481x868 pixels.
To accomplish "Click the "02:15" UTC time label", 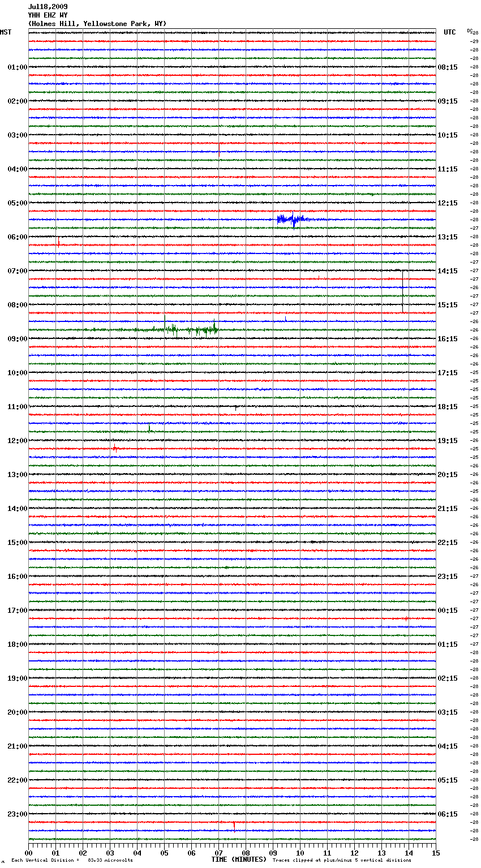I will click(448, 678).
